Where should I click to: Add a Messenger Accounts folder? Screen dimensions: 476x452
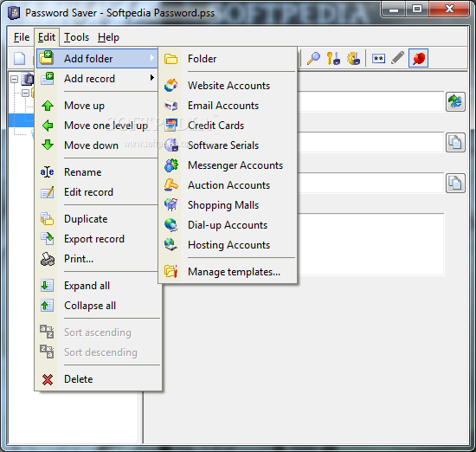coord(228,165)
